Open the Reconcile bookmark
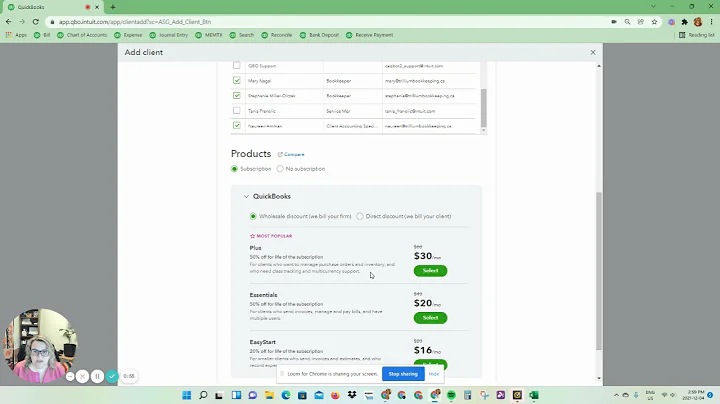Screen dimensions: 720x404 tap(276, 35)
